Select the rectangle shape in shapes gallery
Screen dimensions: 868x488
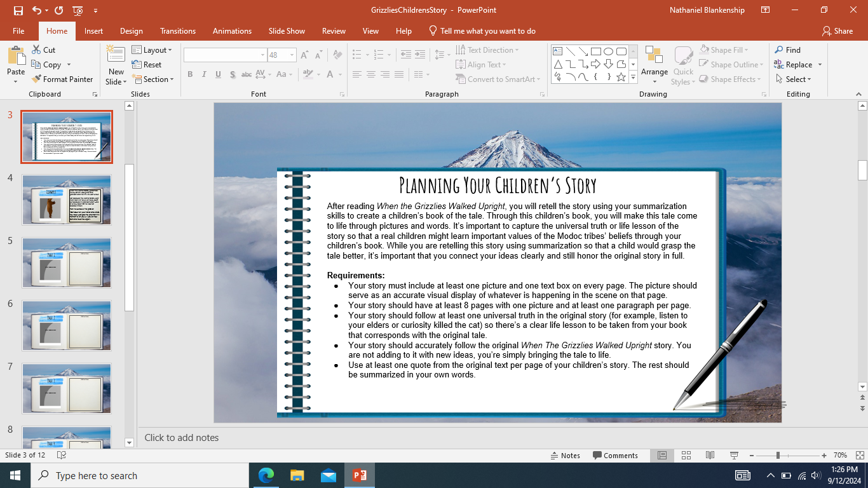tap(595, 51)
